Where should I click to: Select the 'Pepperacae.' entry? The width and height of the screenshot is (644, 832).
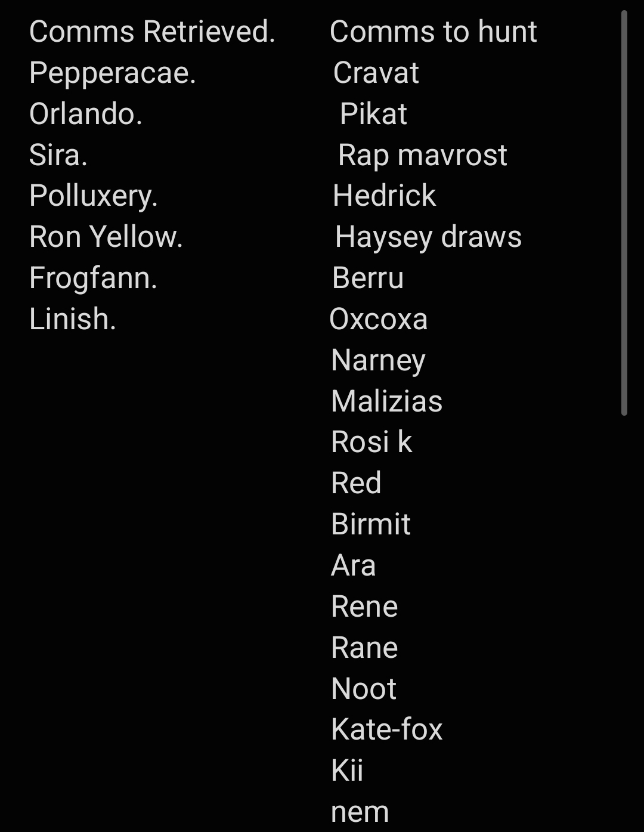112,73
